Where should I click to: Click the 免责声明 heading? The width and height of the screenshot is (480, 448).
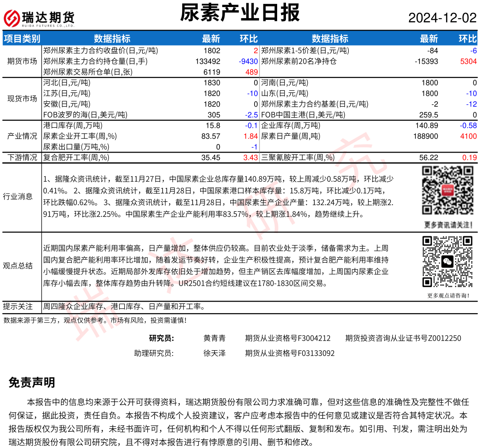coord(32,383)
